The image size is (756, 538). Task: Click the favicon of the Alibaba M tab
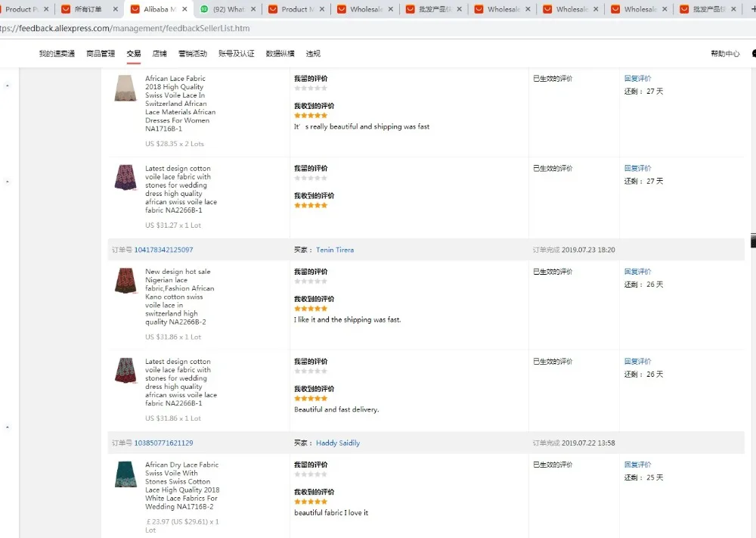click(135, 9)
